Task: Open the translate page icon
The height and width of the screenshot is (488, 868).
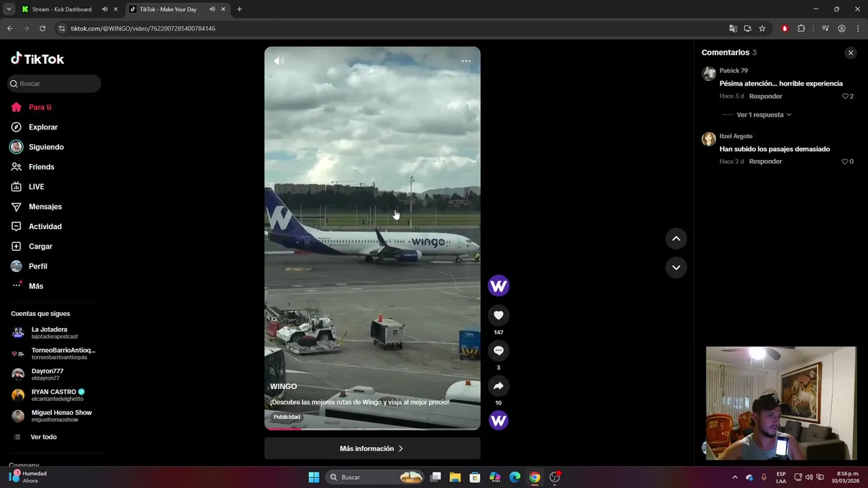Action: coord(733,28)
